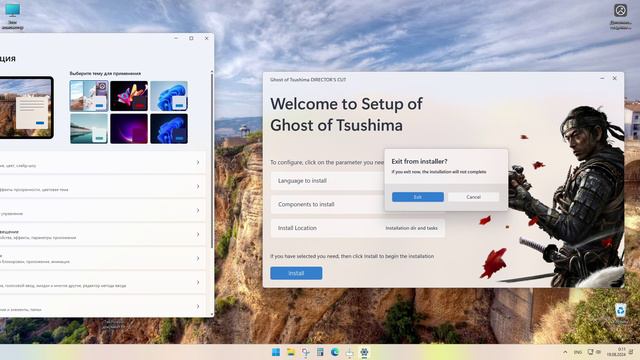Open the Components to install option
Viewport: 640px width, 360px height.
327,204
